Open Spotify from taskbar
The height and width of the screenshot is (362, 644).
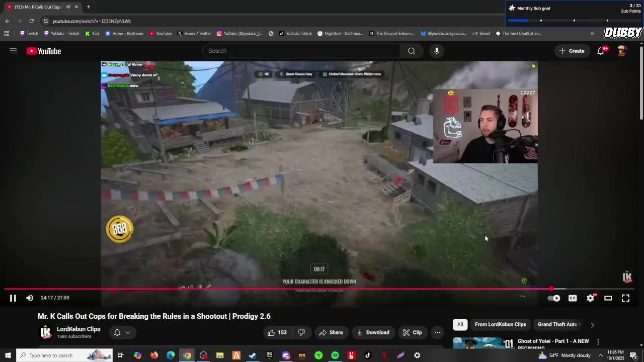(335, 355)
